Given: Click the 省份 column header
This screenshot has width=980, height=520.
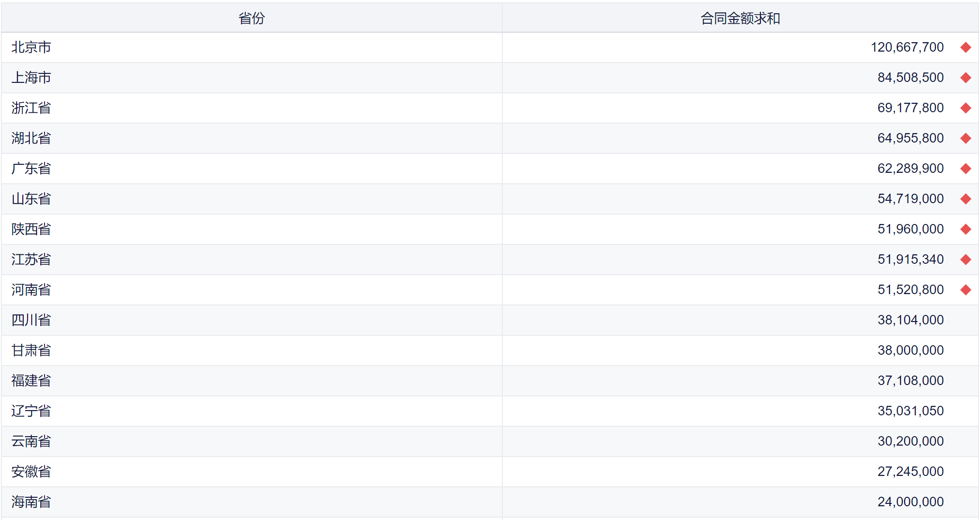Looking at the screenshot, I should point(251,18).
